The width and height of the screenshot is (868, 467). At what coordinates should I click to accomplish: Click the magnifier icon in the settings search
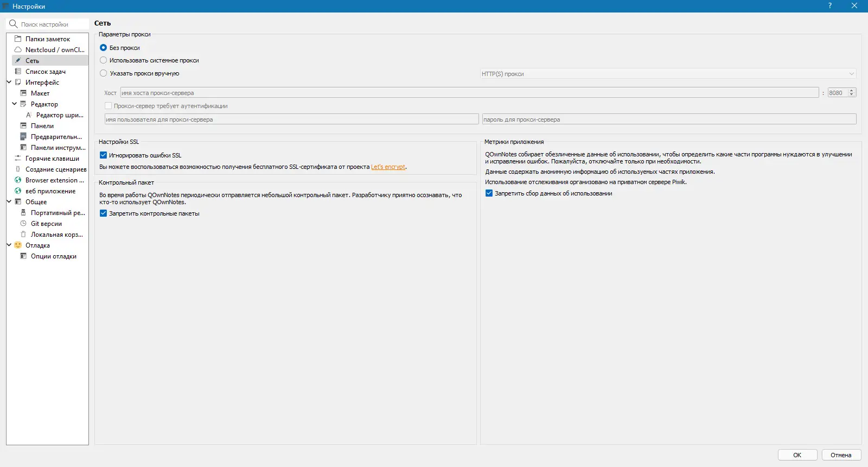click(x=14, y=24)
